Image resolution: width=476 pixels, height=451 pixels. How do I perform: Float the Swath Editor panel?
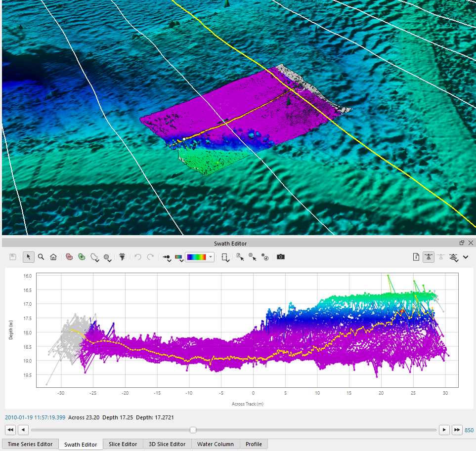click(x=462, y=243)
